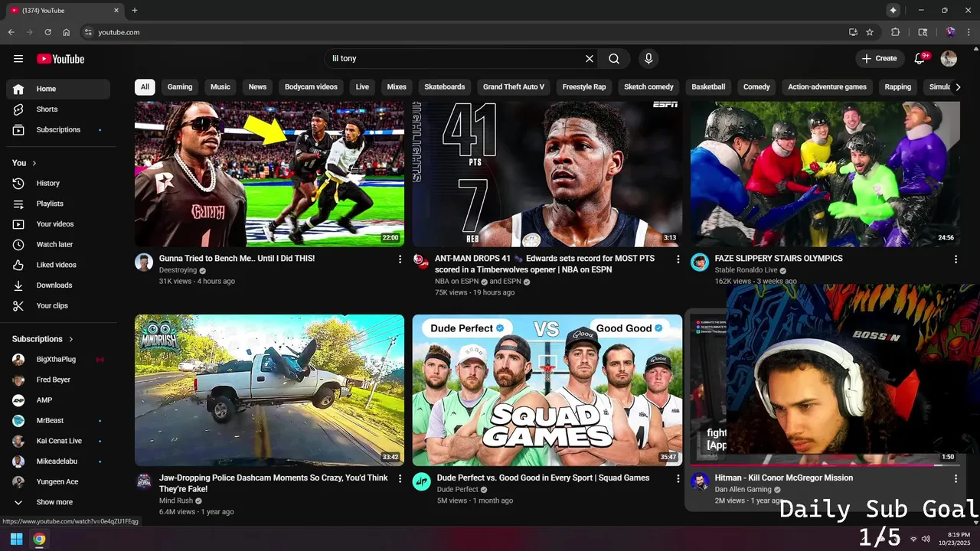This screenshot has width=980, height=551.
Task: Click the magnifying glass search button
Action: tap(614, 59)
